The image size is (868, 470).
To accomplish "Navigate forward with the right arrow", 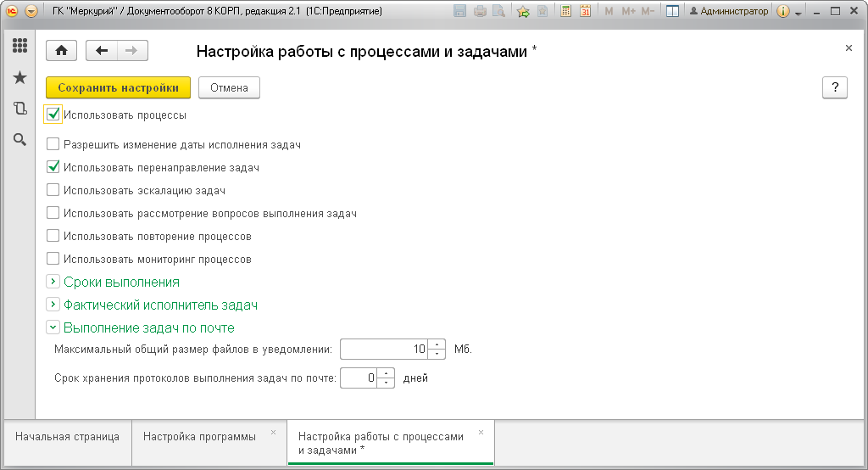I will pos(131,51).
